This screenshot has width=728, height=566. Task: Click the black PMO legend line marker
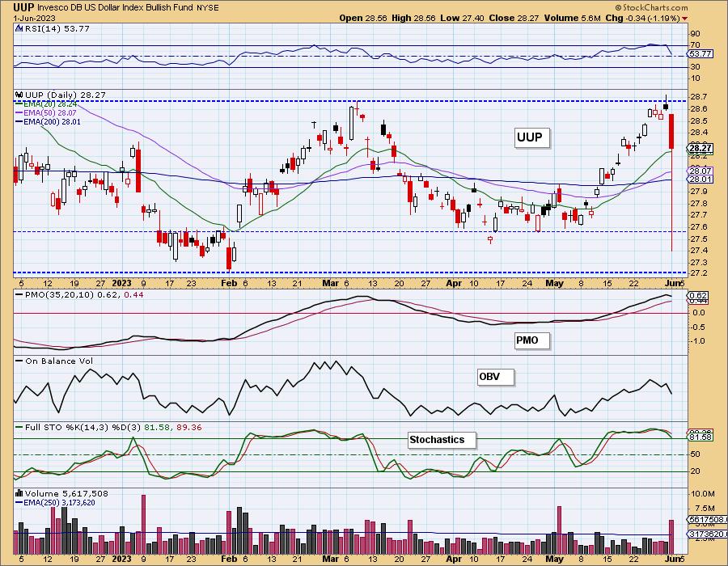(x=19, y=294)
